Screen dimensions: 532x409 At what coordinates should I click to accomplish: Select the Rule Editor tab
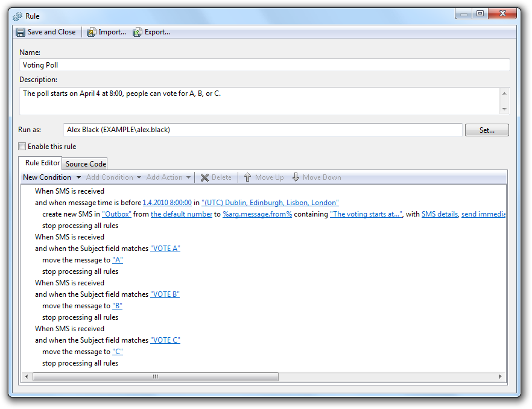pyautogui.click(x=42, y=163)
